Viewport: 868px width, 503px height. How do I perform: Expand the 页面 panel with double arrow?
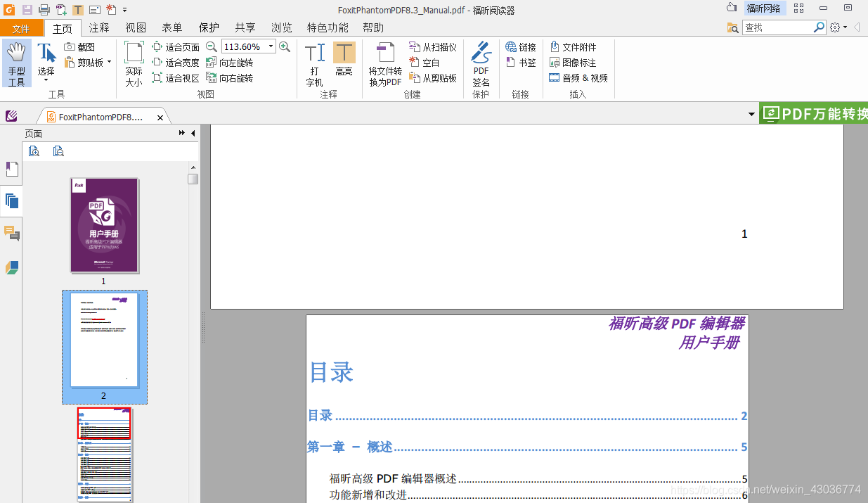(x=181, y=134)
